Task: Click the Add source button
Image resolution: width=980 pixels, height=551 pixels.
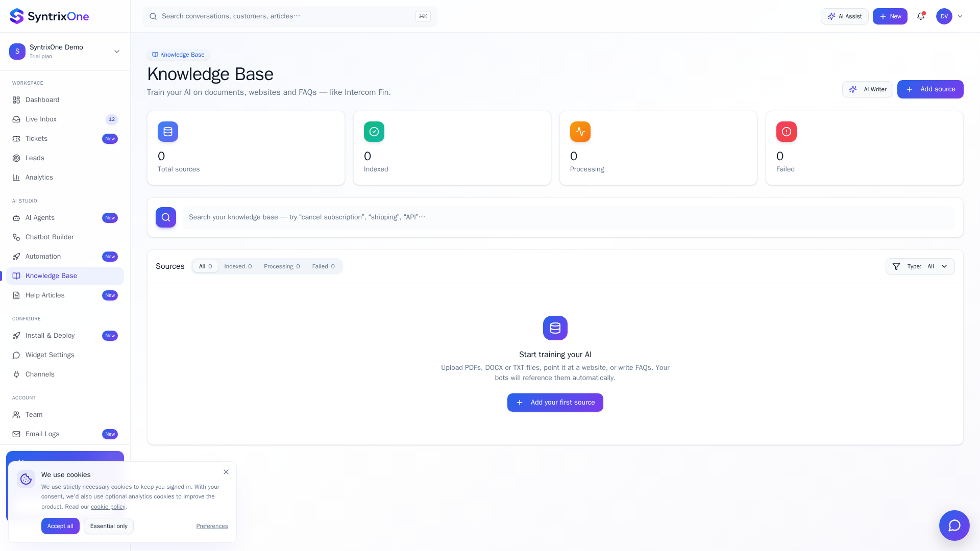Action: 930,89
